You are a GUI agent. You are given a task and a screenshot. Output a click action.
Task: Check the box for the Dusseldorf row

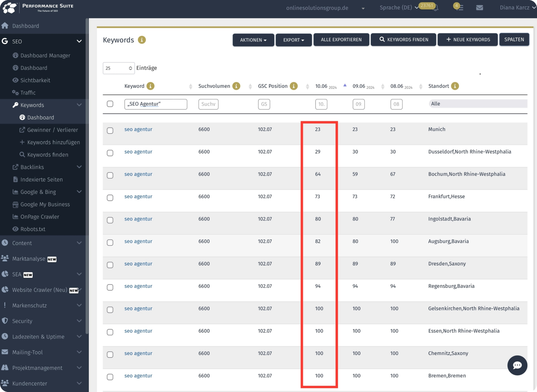(110, 153)
